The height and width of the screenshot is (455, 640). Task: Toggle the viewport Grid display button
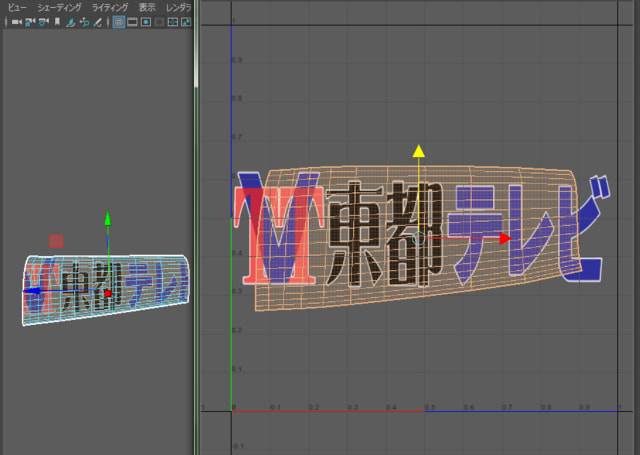(x=118, y=22)
